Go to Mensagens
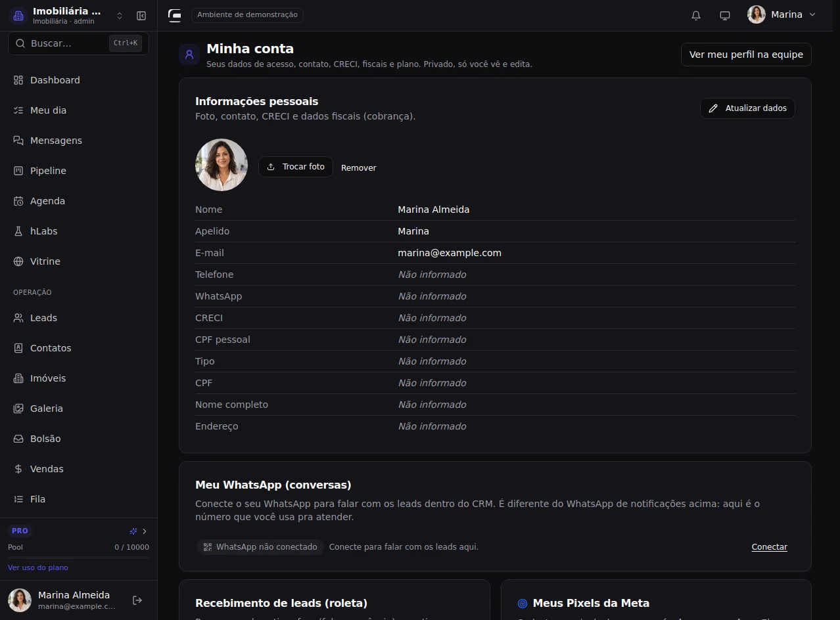This screenshot has height=620, width=840. tap(78, 141)
